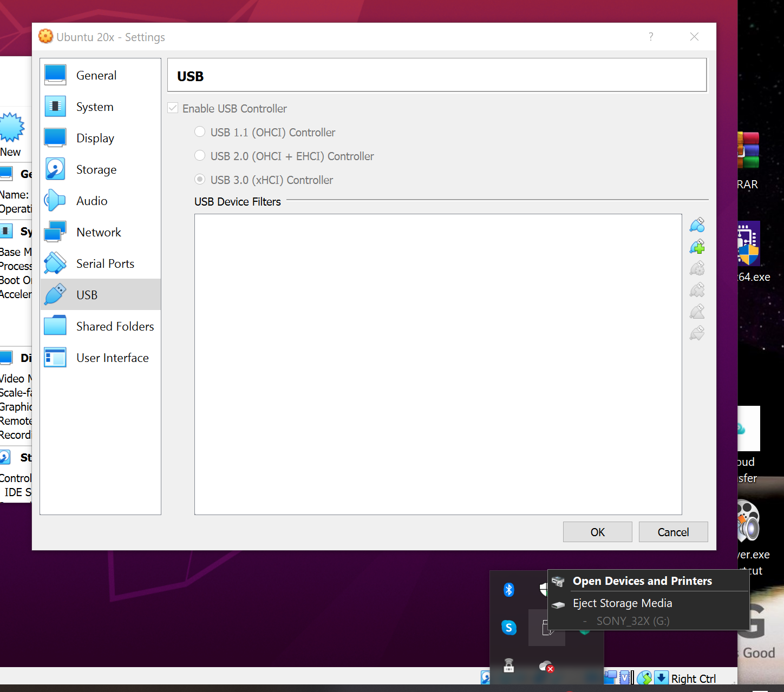This screenshot has width=784, height=692.
Task: Open the General settings category
Action: pos(101,75)
